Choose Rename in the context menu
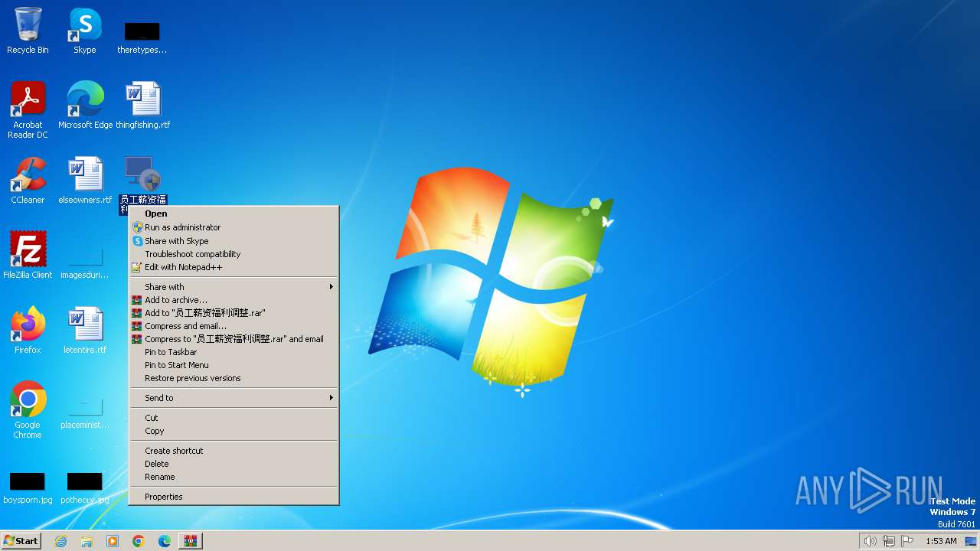Viewport: 980px width, 551px height. tap(234, 477)
